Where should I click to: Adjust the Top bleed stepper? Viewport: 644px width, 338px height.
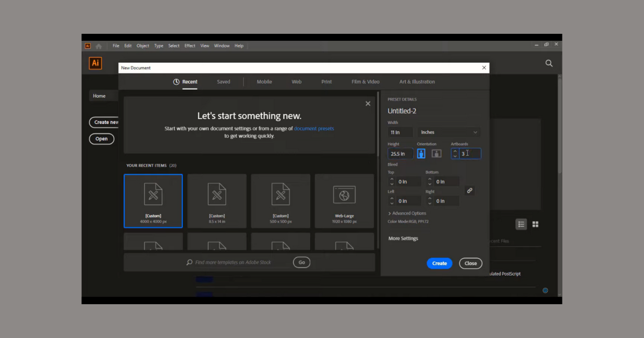tap(392, 182)
